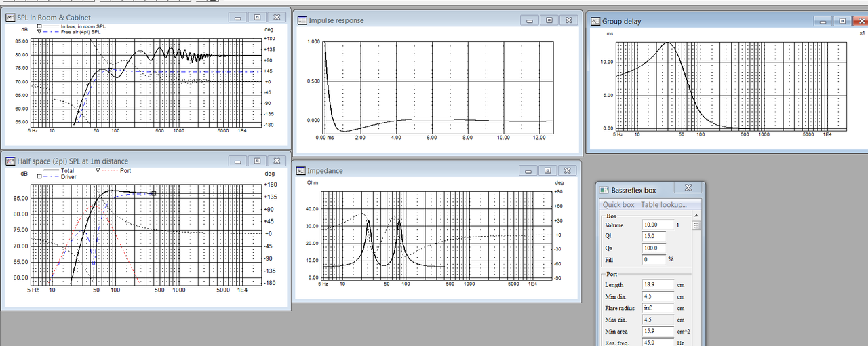This screenshot has width=868, height=346.
Task: Close the Impulse response window
Action: click(x=570, y=20)
